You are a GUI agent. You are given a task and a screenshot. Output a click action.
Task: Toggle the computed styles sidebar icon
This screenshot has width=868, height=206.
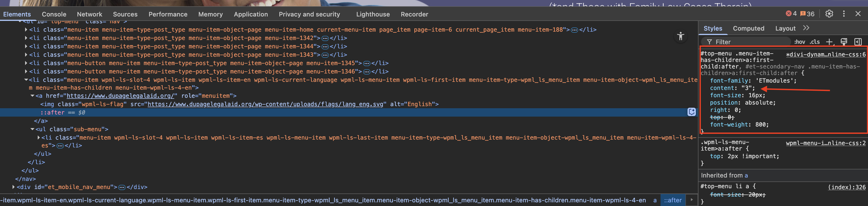[x=858, y=42]
